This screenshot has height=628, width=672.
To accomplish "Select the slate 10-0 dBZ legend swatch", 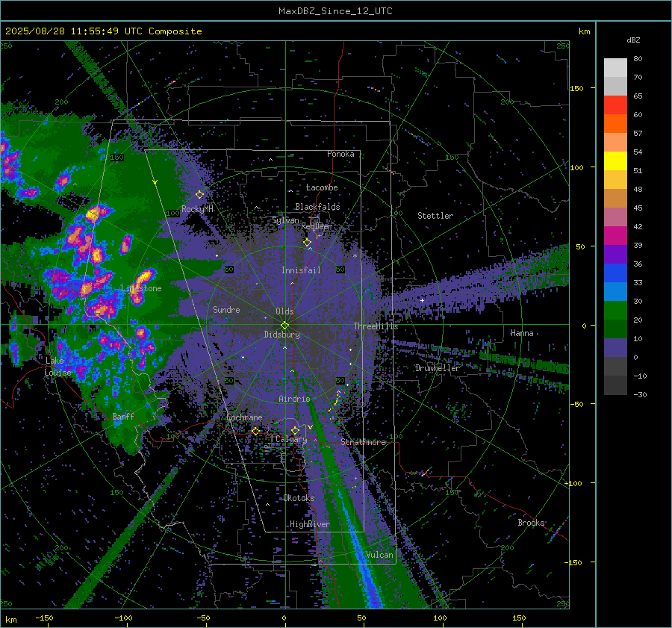I will click(615, 348).
